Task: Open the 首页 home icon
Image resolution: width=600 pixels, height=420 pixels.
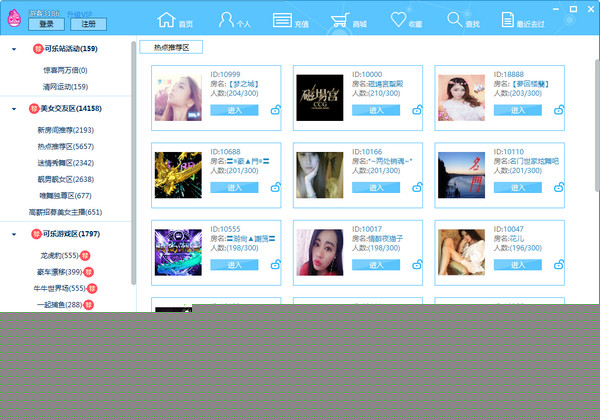Action: tap(166, 20)
